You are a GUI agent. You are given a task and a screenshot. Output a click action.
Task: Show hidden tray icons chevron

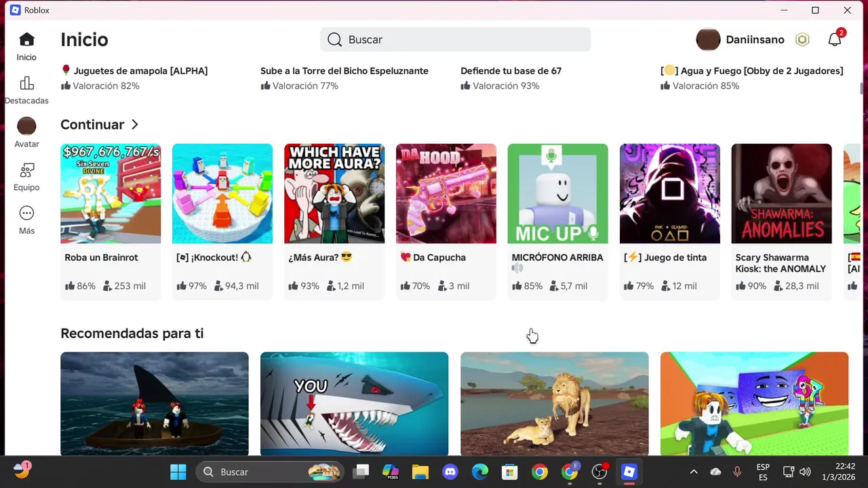click(x=694, y=472)
